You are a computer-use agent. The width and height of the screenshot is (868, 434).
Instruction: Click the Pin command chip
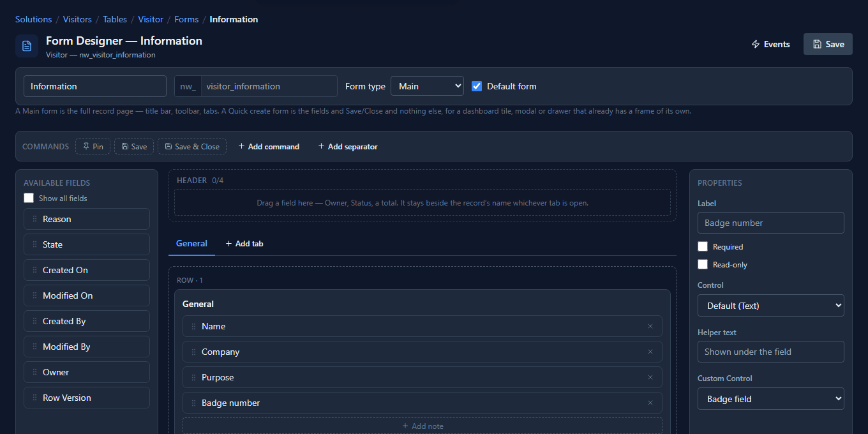coord(93,146)
